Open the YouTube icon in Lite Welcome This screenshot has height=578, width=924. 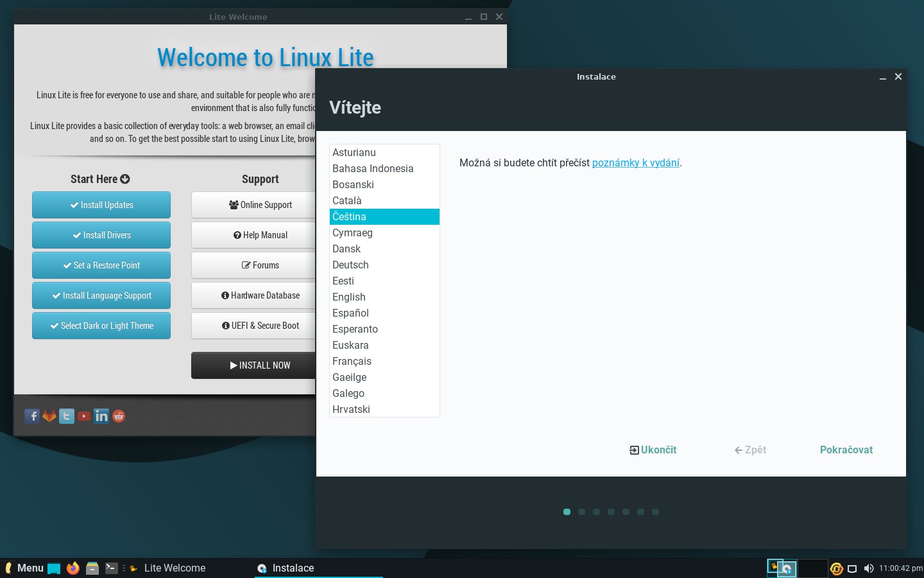tap(84, 416)
